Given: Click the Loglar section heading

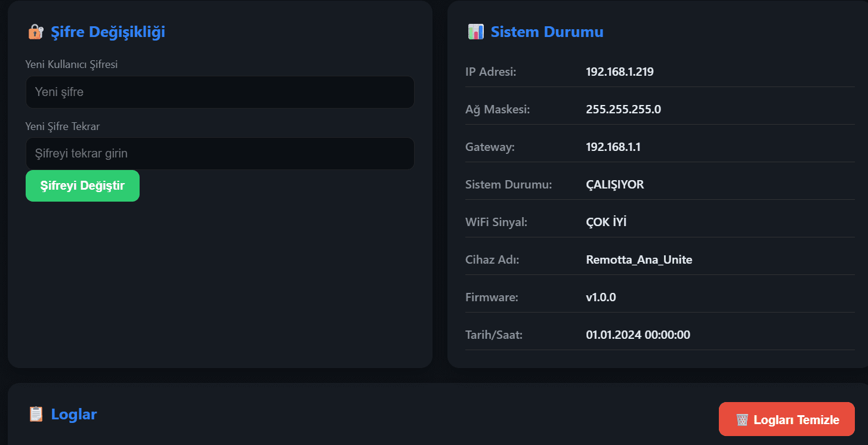Looking at the screenshot, I should tap(74, 414).
